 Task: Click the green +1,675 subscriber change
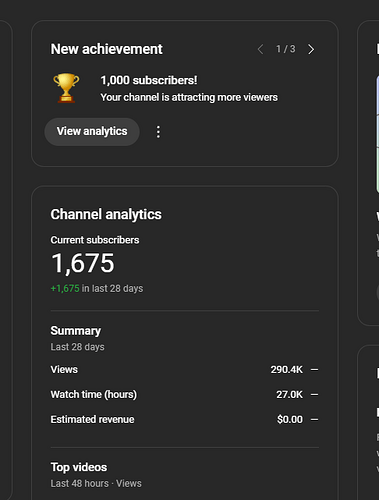65,288
